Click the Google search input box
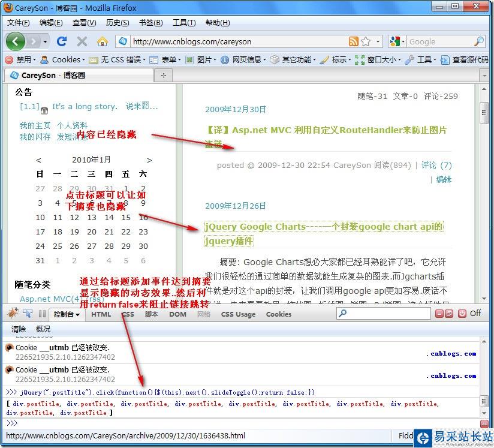This screenshot has height=448, width=494. pyautogui.click(x=439, y=41)
